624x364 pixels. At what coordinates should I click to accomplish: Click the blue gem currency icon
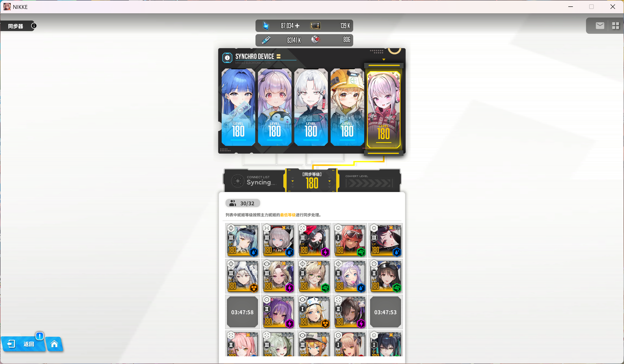click(266, 26)
